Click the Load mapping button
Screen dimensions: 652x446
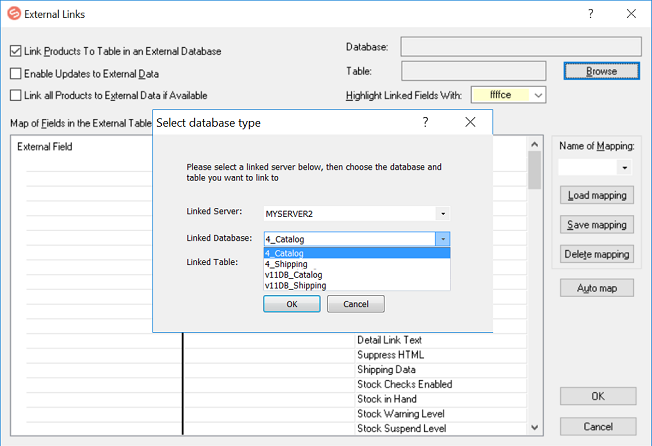(x=596, y=195)
